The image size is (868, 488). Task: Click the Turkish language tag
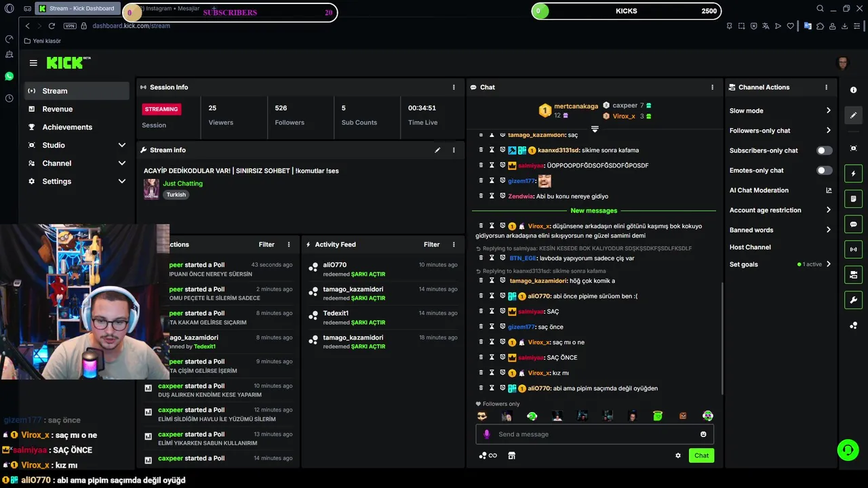click(176, 195)
